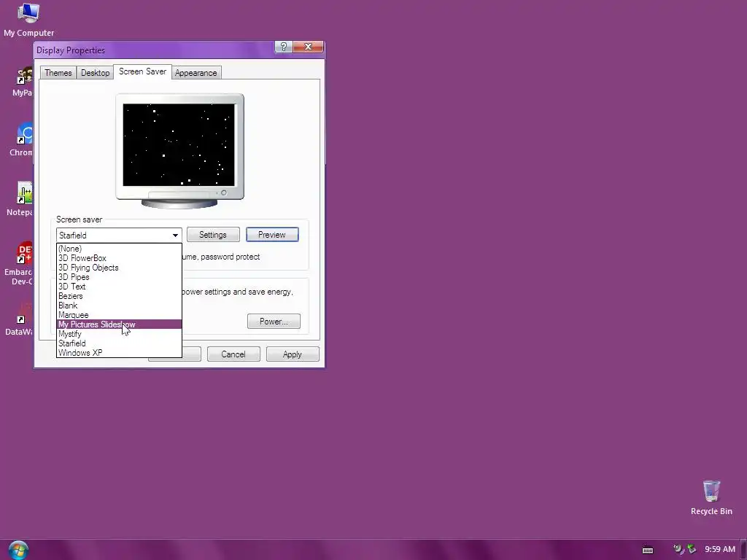Image resolution: width=747 pixels, height=560 pixels.
Task: Choose 3D Pipes screen saver
Action: click(x=119, y=277)
